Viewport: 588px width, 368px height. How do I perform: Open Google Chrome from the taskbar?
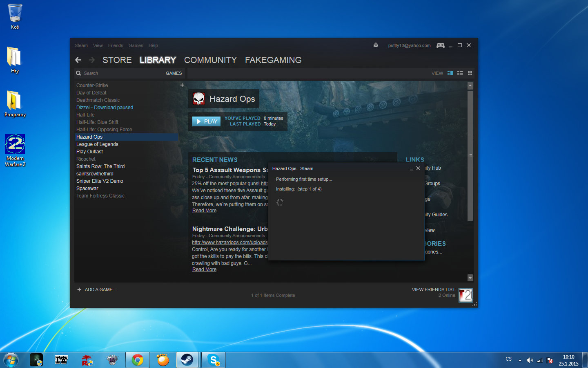[x=138, y=360]
